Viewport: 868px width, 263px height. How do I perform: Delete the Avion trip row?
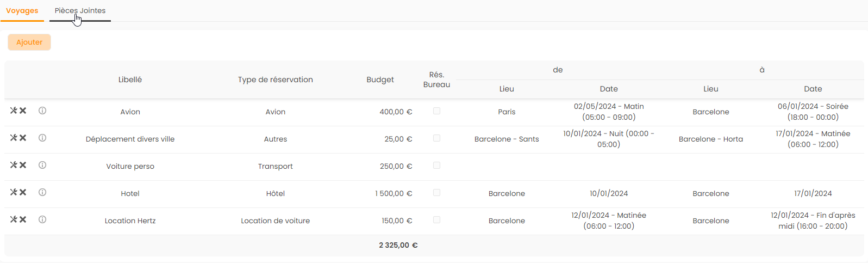(23, 111)
